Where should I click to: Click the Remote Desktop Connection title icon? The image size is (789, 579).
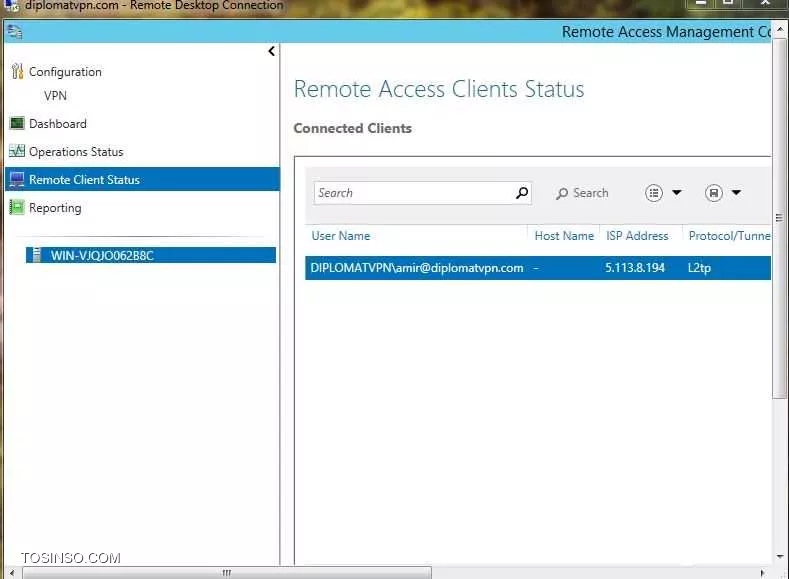tap(11, 6)
